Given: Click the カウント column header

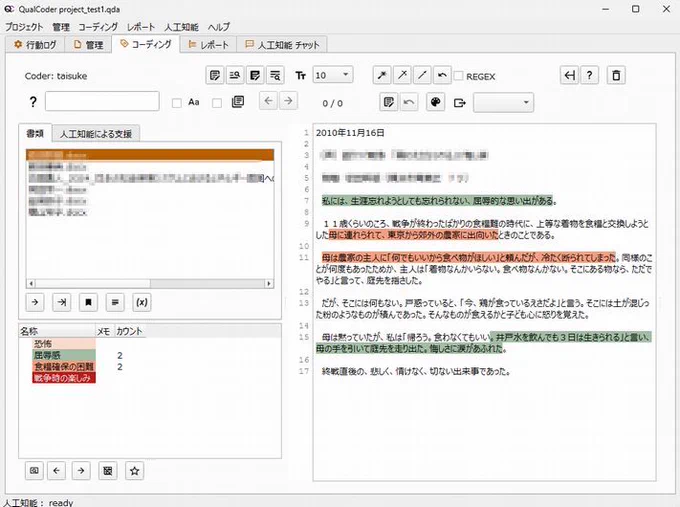Looking at the screenshot, I should point(129,331).
